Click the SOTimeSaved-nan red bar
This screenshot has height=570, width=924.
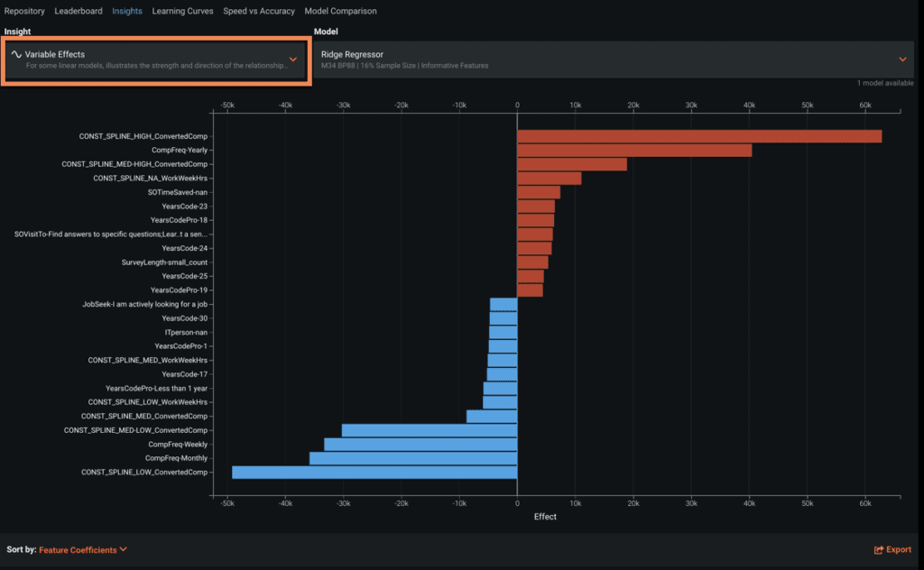click(x=539, y=192)
